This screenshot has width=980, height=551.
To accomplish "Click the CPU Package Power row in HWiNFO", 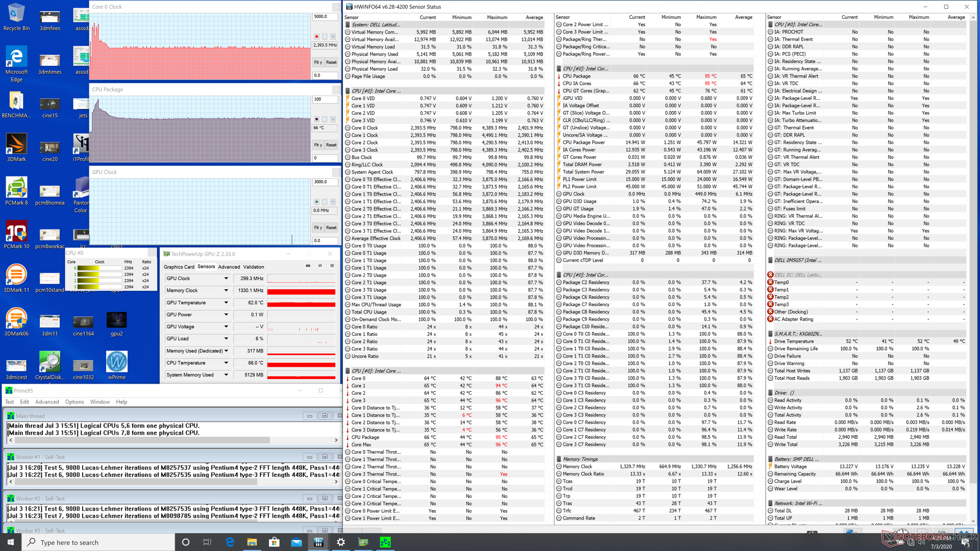I will 655,142.
